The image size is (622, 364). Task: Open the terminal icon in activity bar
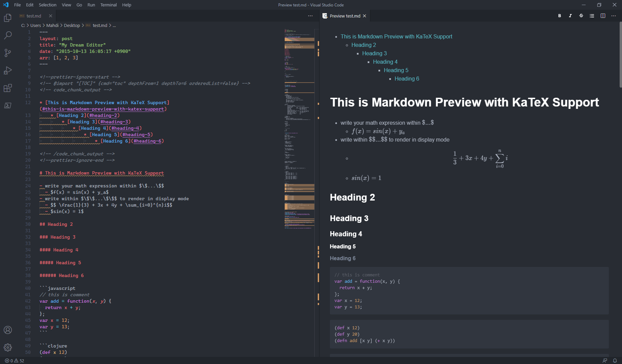point(7,105)
